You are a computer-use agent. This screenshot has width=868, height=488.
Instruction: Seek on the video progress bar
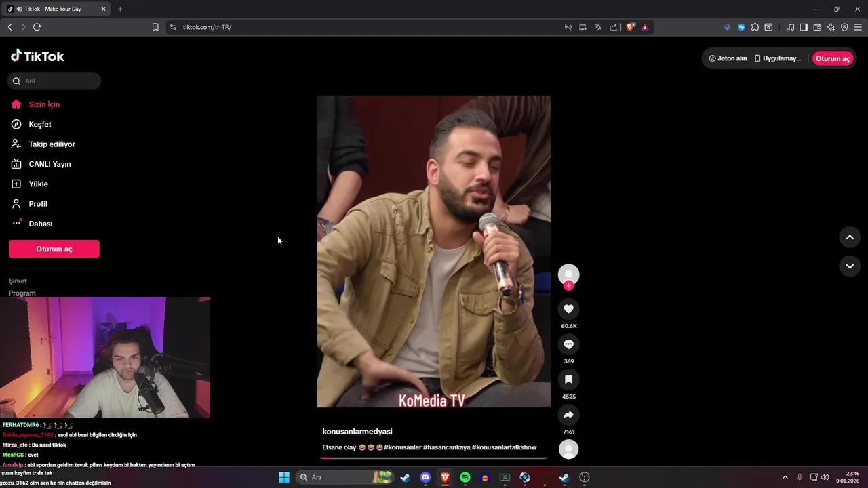(434, 458)
